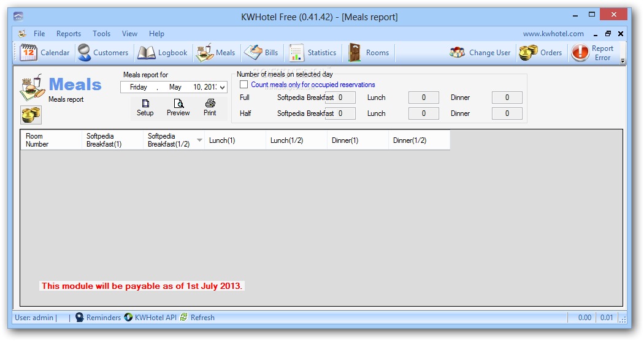
Task: Click the User: admin status text
Action: (x=34, y=318)
